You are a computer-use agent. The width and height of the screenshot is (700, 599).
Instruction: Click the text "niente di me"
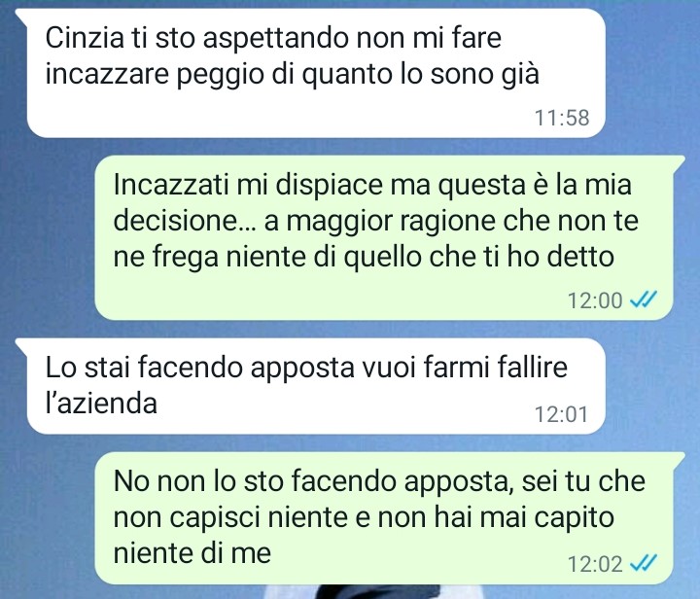[192, 552]
